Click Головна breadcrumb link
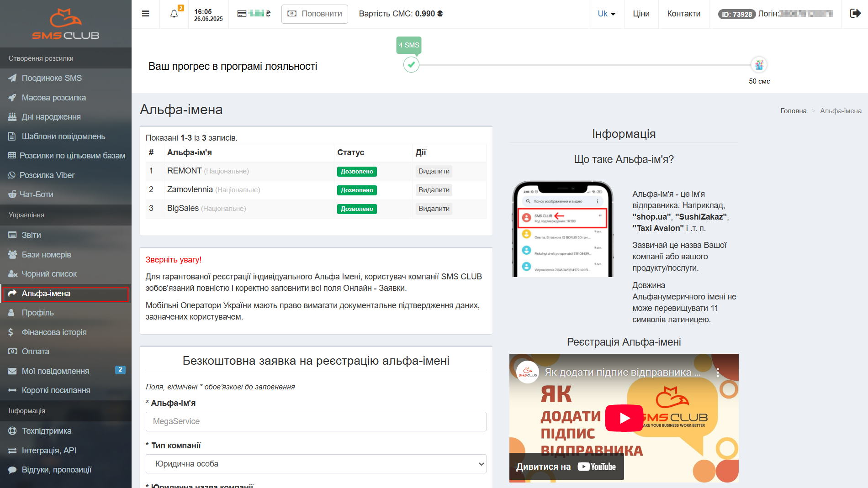Image resolution: width=868 pixels, height=488 pixels. (x=793, y=111)
